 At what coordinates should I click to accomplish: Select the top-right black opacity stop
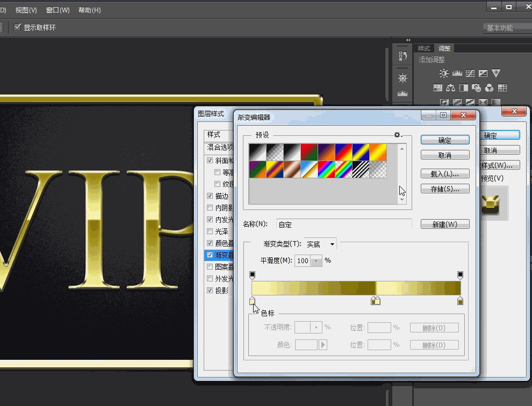click(x=460, y=275)
